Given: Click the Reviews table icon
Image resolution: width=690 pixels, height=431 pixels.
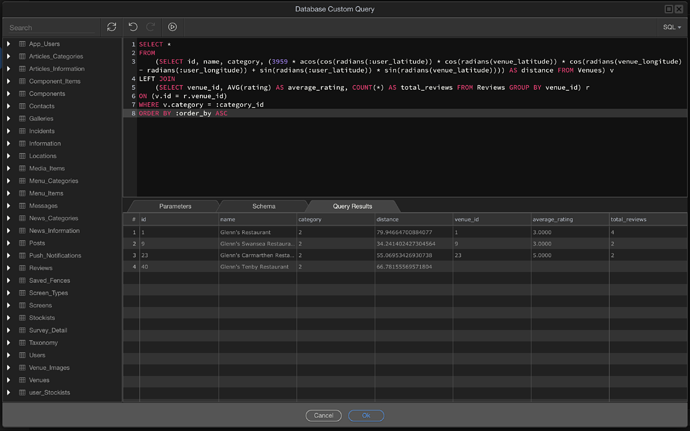Looking at the screenshot, I should (x=22, y=268).
